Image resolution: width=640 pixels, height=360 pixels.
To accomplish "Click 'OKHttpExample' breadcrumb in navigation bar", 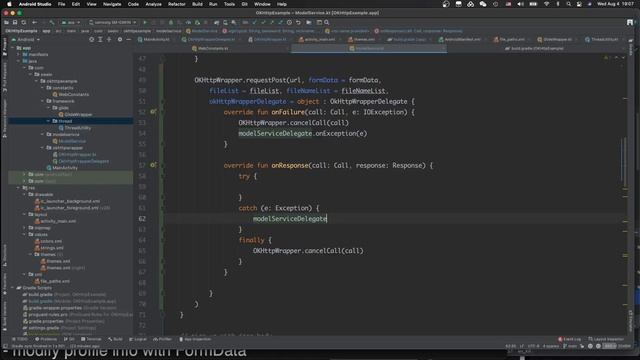I will coord(21,31).
